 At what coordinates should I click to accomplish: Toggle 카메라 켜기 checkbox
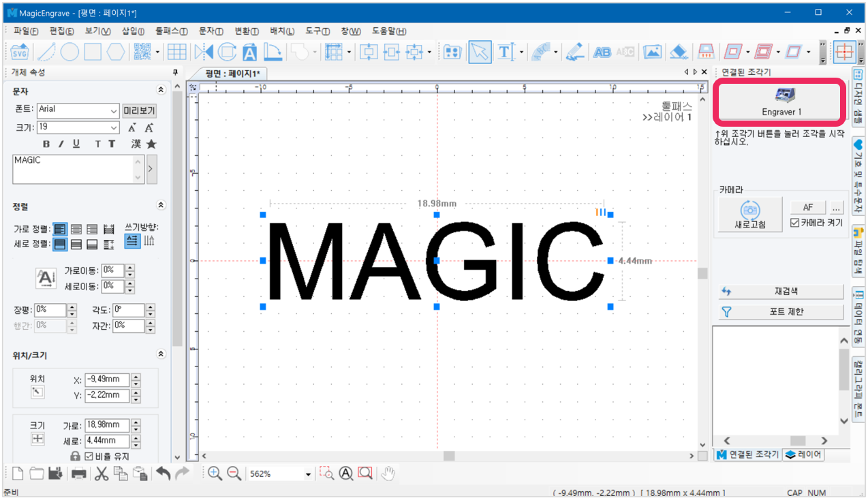click(794, 223)
